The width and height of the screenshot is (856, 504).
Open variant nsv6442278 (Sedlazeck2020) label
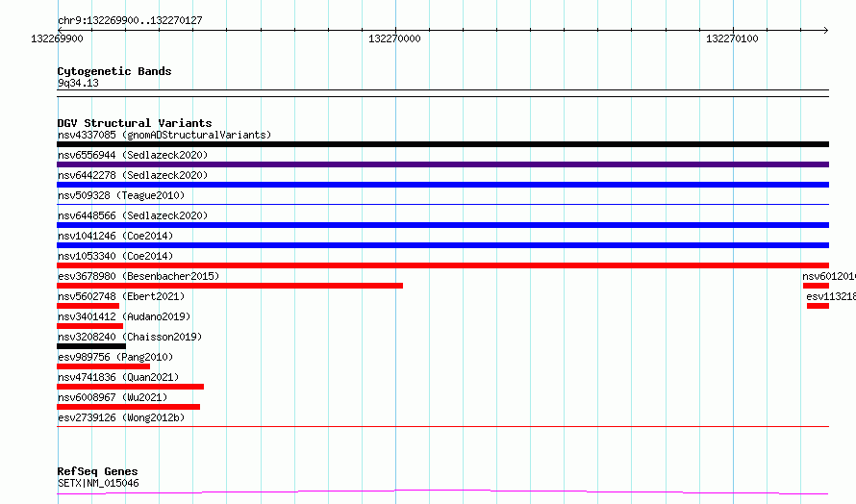pos(133,175)
